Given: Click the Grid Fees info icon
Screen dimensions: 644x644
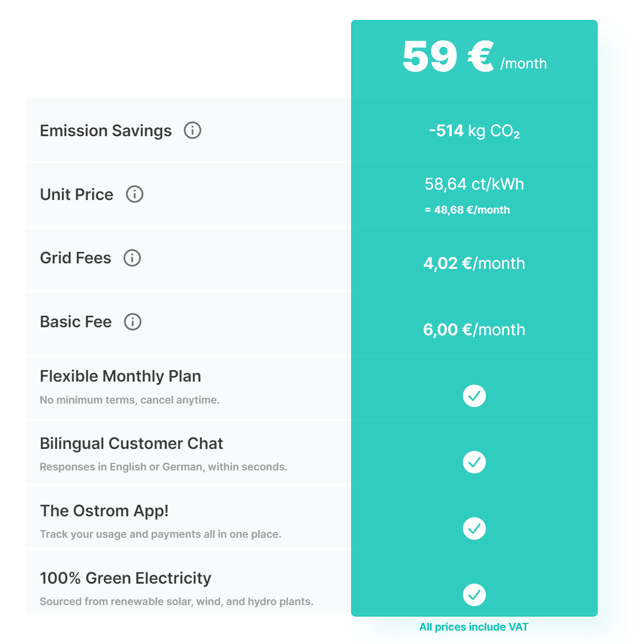Looking at the screenshot, I should (x=132, y=258).
